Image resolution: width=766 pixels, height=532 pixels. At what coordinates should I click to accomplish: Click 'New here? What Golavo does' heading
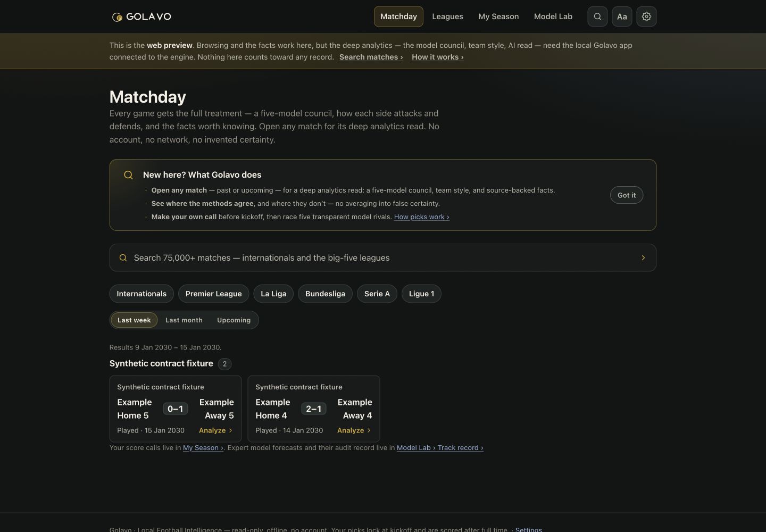pyautogui.click(x=202, y=174)
